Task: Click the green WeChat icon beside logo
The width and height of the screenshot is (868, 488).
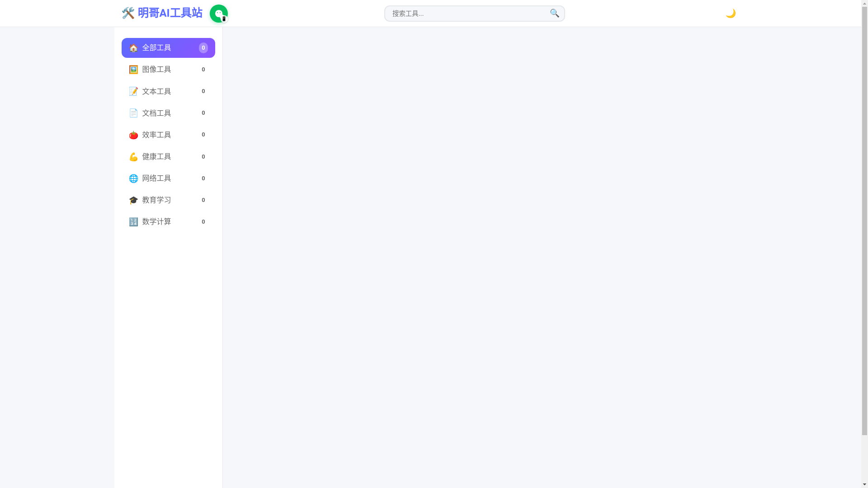Action: pyautogui.click(x=219, y=14)
